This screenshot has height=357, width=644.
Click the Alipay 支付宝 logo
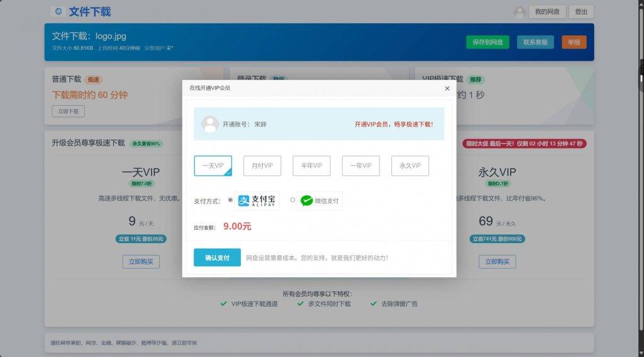(x=257, y=201)
